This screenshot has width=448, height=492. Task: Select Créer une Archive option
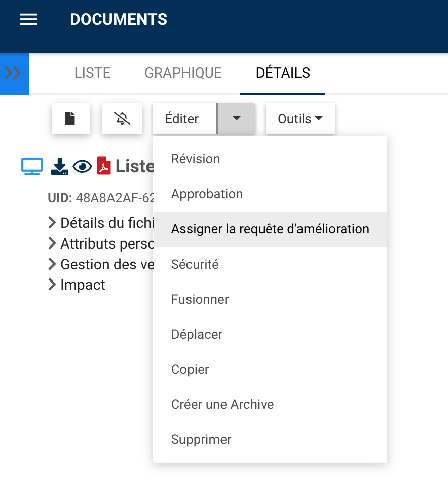[222, 405]
